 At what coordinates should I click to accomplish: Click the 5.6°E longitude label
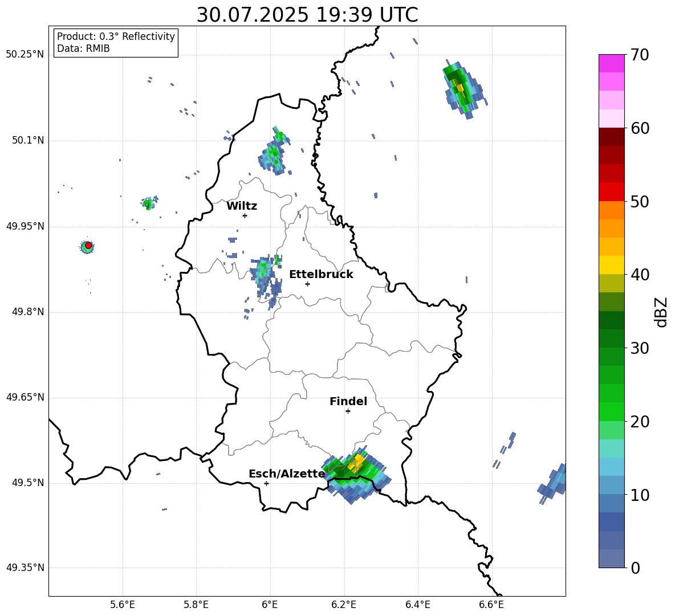pos(123,605)
